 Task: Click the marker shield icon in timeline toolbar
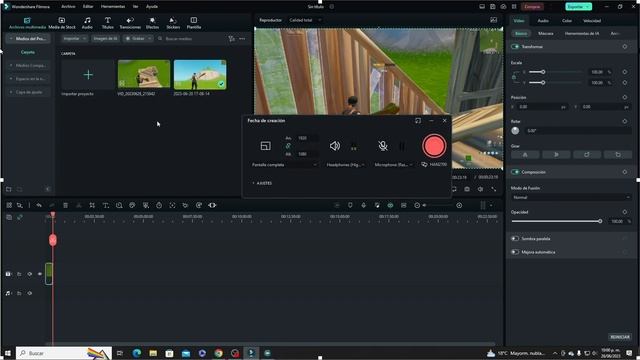pyautogui.click(x=350, y=205)
